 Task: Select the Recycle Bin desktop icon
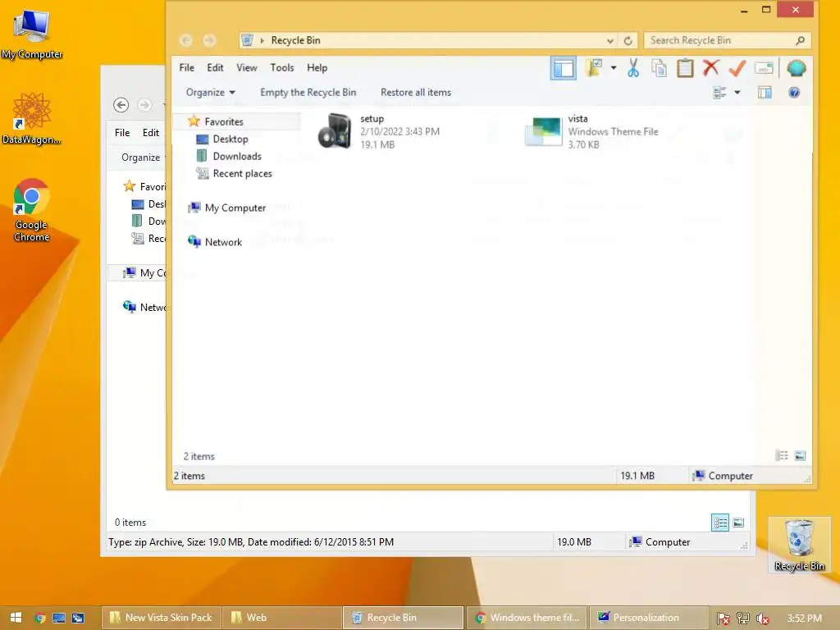(799, 545)
